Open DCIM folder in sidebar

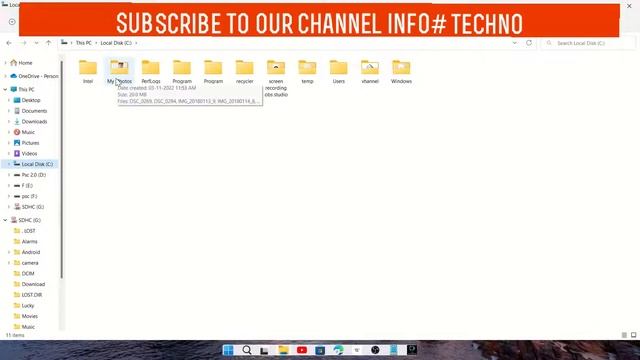pos(28,273)
